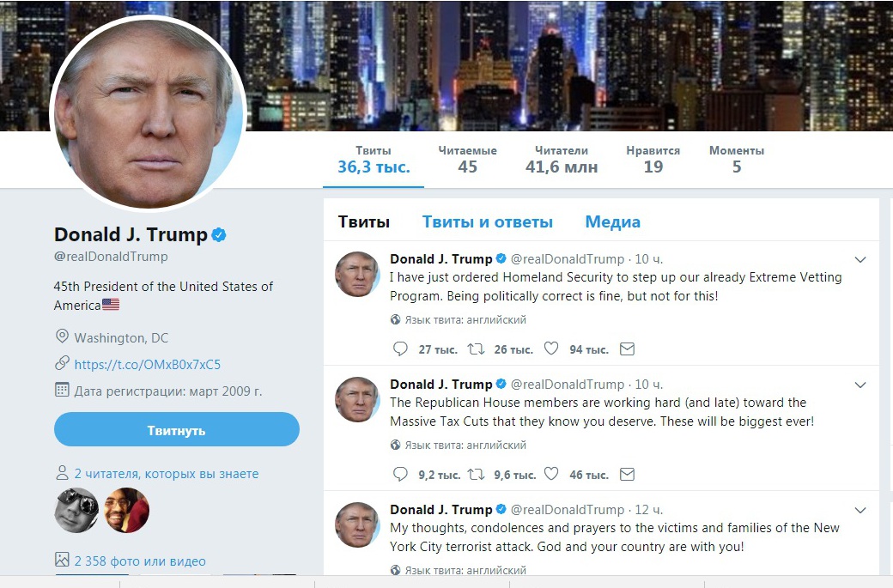Expand options chevron on Extreme Vetting tweet
This screenshot has height=588, width=893.
(x=860, y=259)
